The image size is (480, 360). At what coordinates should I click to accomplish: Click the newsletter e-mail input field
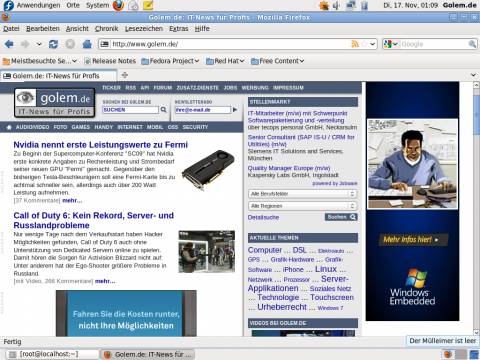pyautogui.click(x=203, y=110)
